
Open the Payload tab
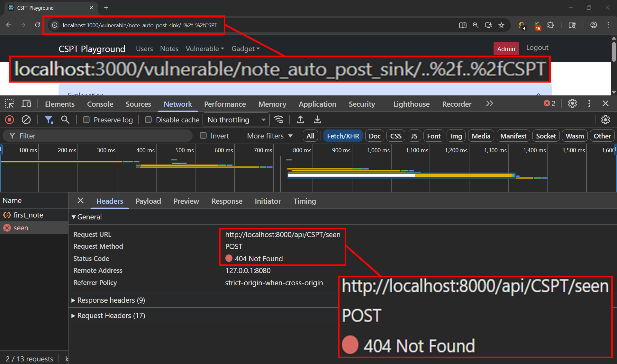tap(148, 201)
